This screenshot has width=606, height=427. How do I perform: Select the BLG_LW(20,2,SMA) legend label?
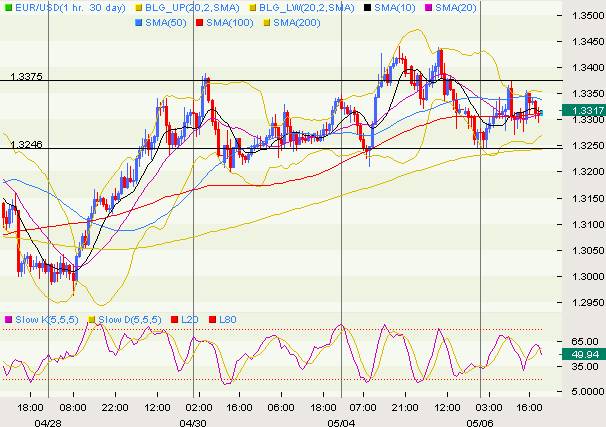click(307, 8)
